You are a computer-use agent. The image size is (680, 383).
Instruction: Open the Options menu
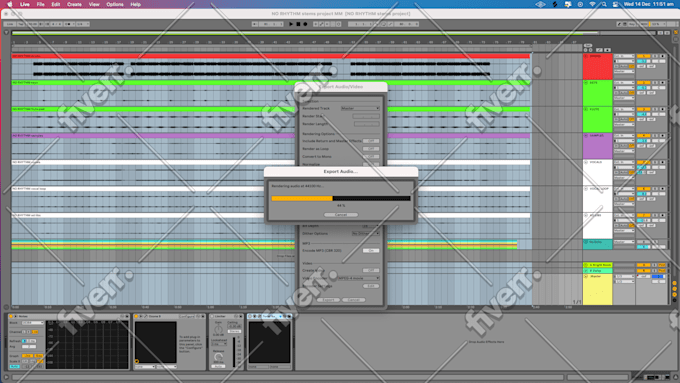click(x=115, y=4)
